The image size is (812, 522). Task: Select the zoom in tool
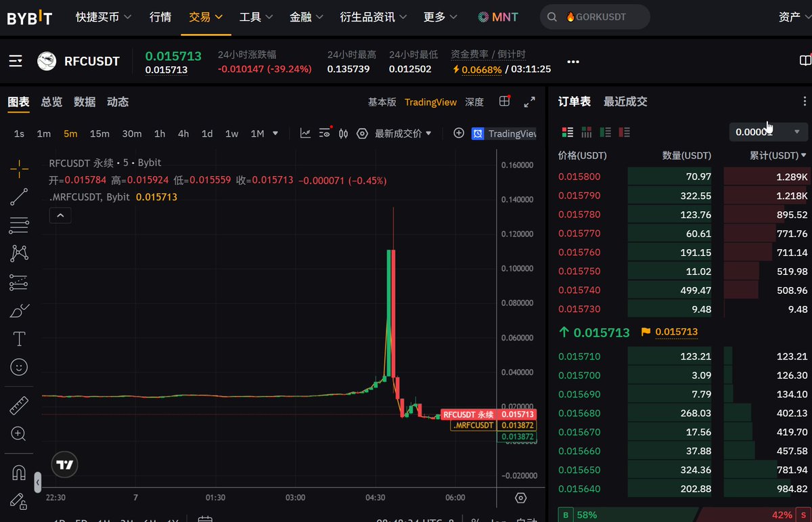tap(19, 434)
